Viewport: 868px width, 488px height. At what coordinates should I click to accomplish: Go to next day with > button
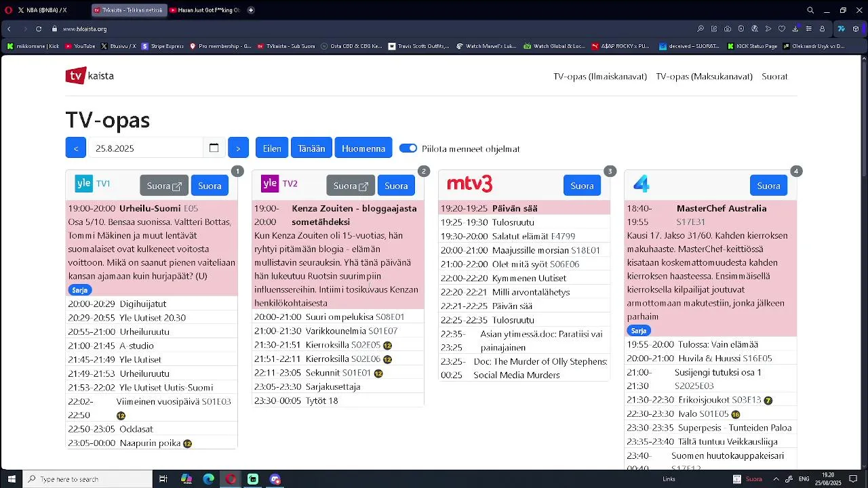[x=238, y=148]
